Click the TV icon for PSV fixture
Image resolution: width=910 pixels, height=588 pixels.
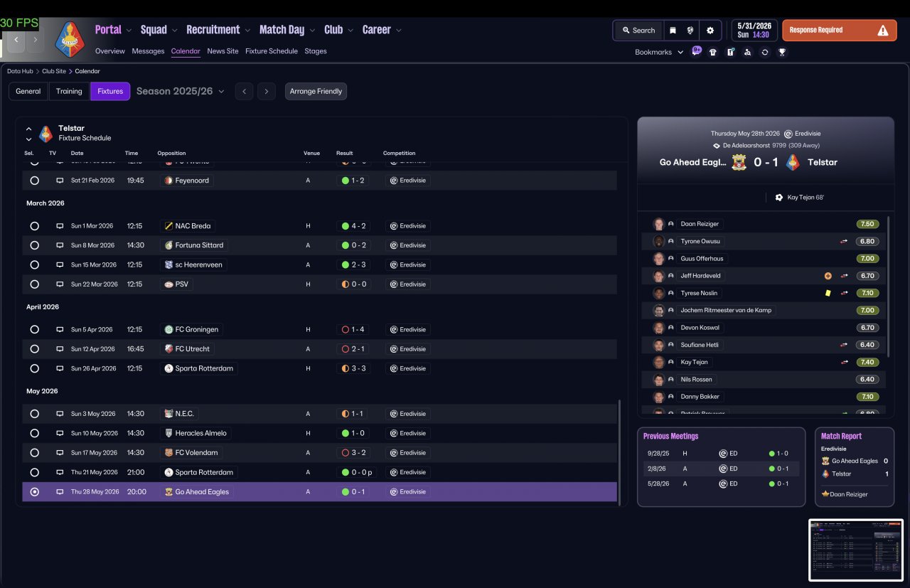click(x=60, y=284)
